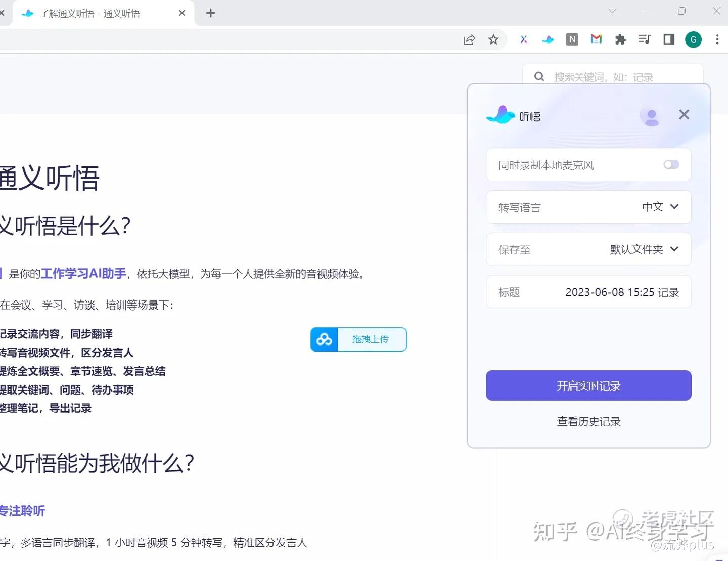Open 查看历史记录 link
This screenshot has width=728, height=561.
click(588, 421)
